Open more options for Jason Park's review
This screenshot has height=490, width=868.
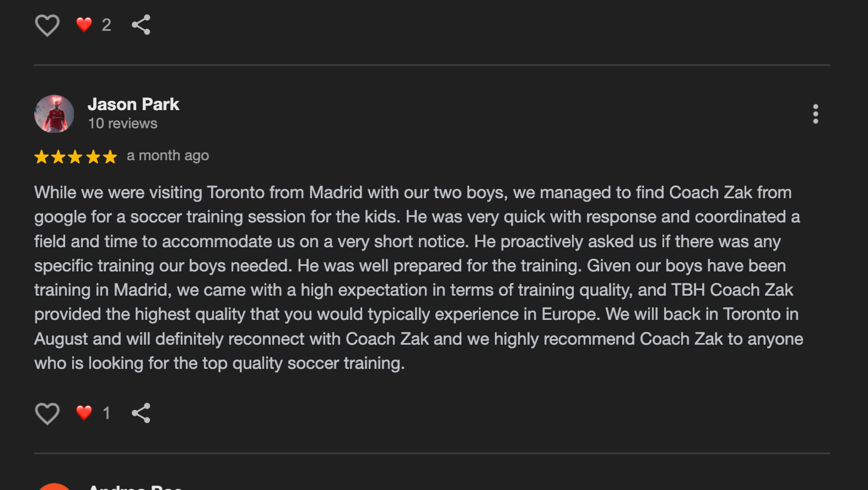tap(815, 114)
